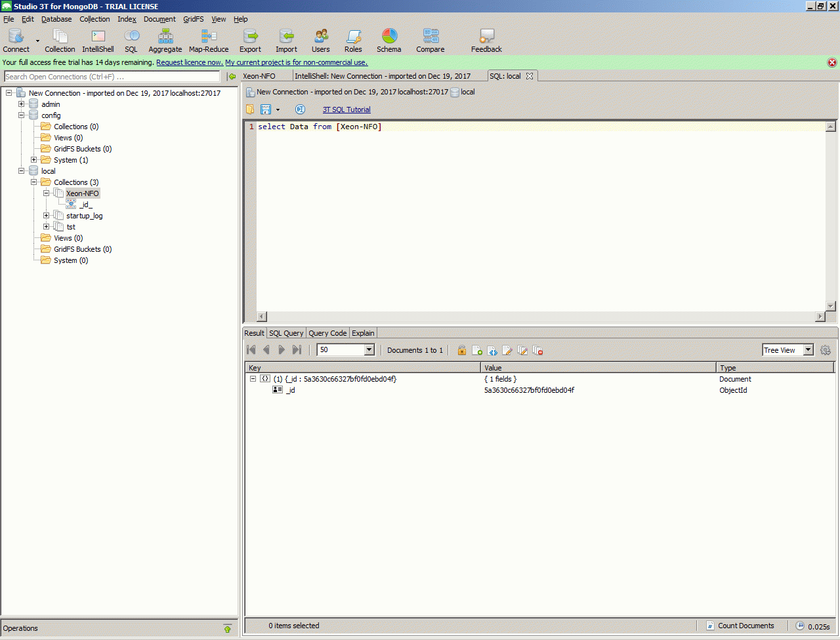The width and height of the screenshot is (840, 640).
Task: Open the Map-Reduce tool
Action: (209, 40)
